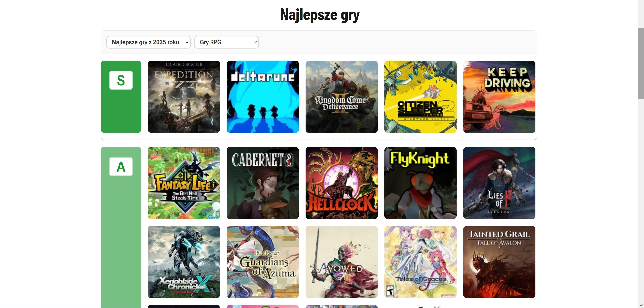This screenshot has height=308, width=644.
Task: Click the S tier badge
Action: tap(121, 80)
